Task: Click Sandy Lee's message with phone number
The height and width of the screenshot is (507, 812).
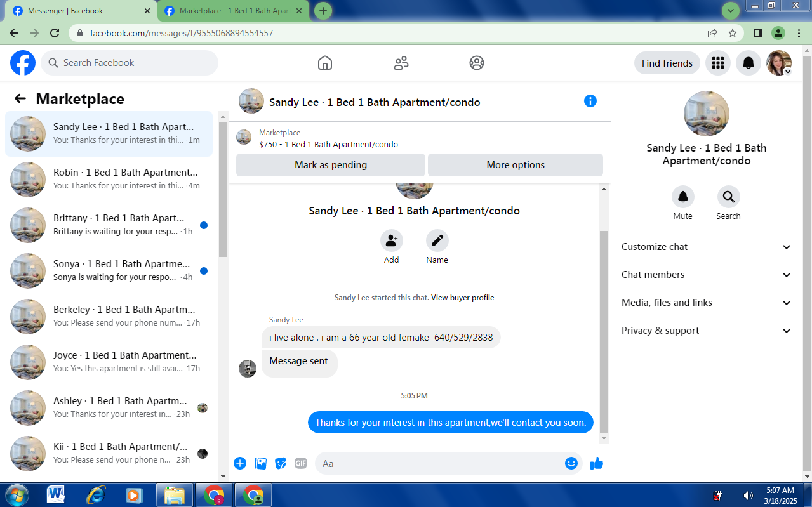Action: click(381, 338)
